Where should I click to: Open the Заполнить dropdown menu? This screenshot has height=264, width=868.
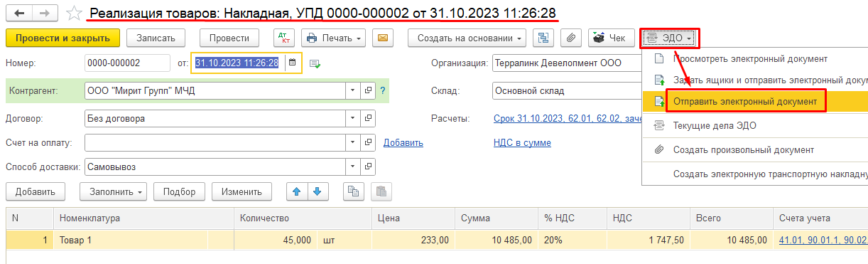113,191
